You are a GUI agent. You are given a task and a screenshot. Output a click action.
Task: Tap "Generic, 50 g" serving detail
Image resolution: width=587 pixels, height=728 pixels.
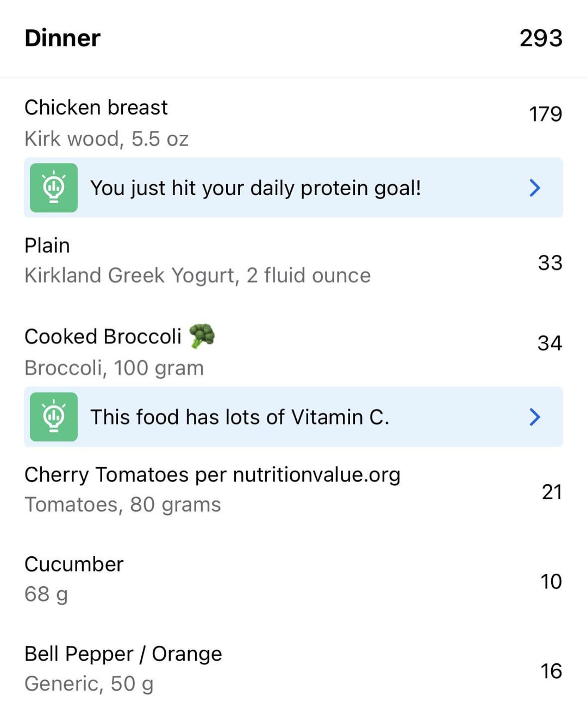pos(89,684)
